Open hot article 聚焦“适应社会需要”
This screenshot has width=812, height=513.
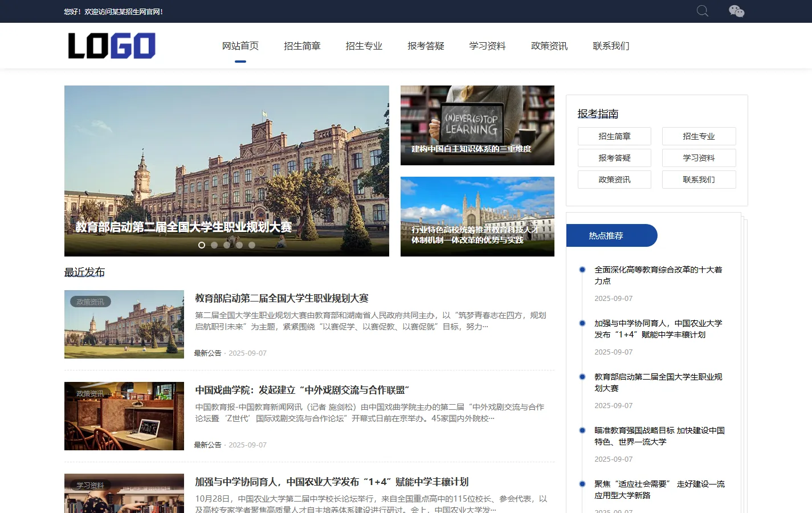coord(659,490)
